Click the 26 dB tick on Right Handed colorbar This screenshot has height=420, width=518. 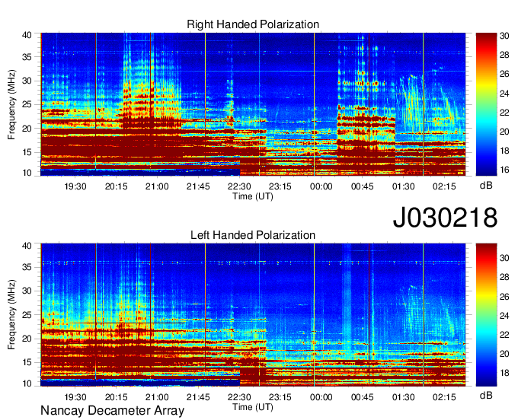click(x=504, y=74)
